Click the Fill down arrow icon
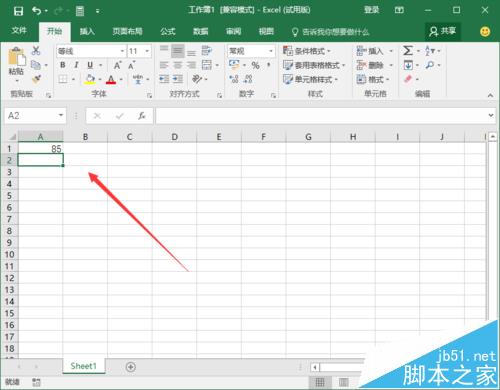Image resolution: width=500 pixels, height=390 pixels. (x=408, y=65)
